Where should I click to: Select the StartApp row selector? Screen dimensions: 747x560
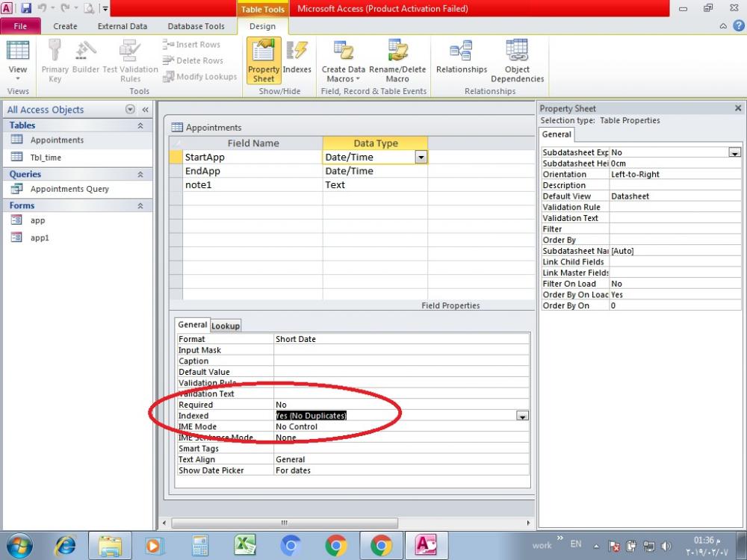[176, 157]
